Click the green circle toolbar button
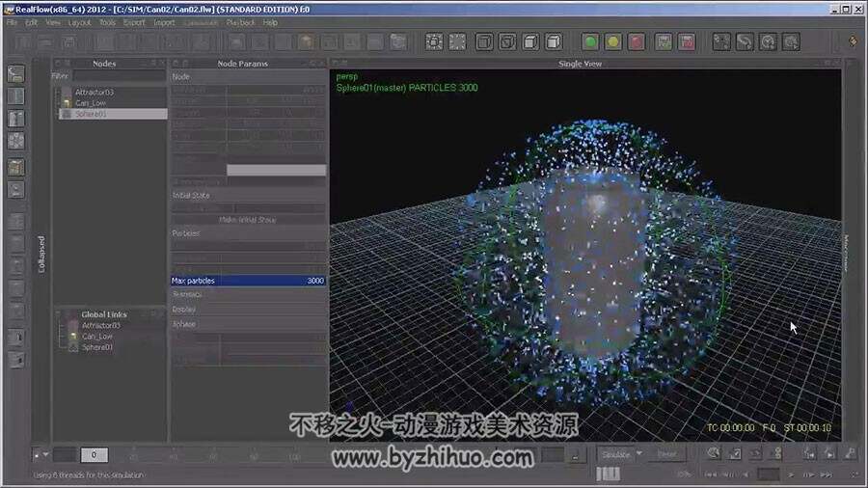 (x=590, y=42)
